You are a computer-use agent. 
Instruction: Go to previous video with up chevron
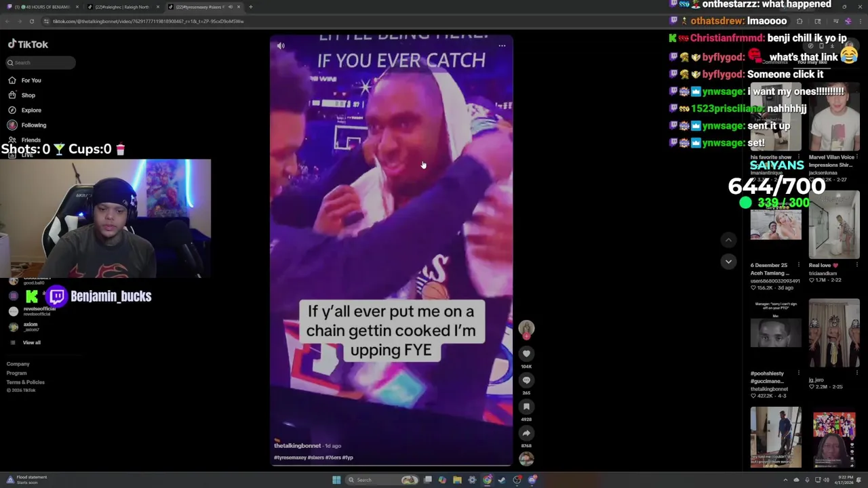(728, 240)
